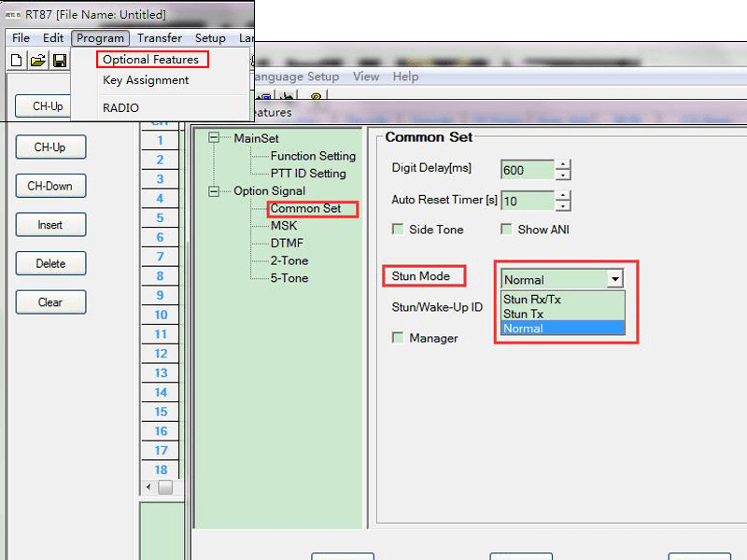Click the New file toolbar icon
Screen dimensions: 747x560
(x=16, y=61)
